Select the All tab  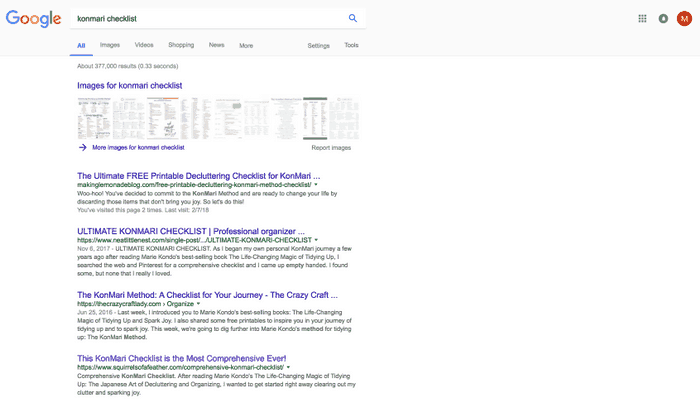point(81,46)
